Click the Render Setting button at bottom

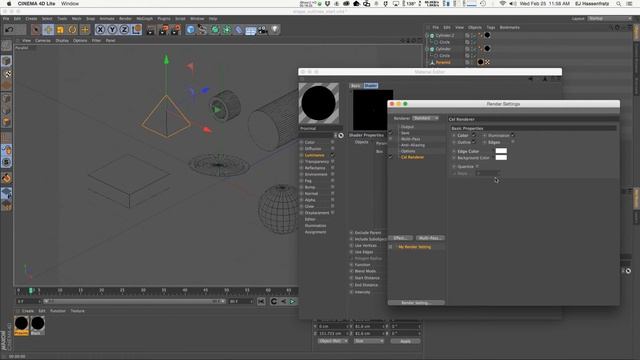[x=416, y=303]
